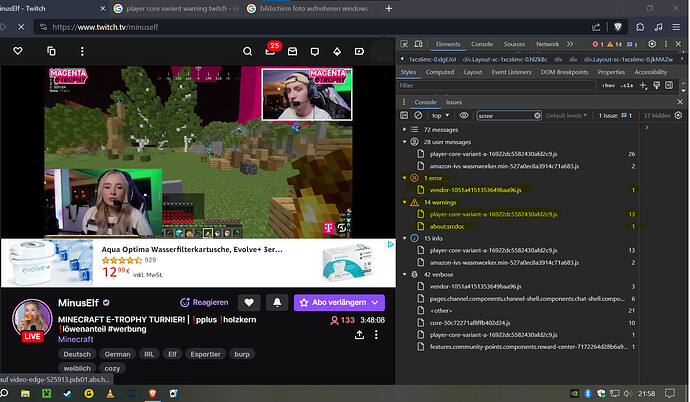The image size is (690, 402).
Task: Select the about:srcdoc warning entry
Action: (447, 227)
